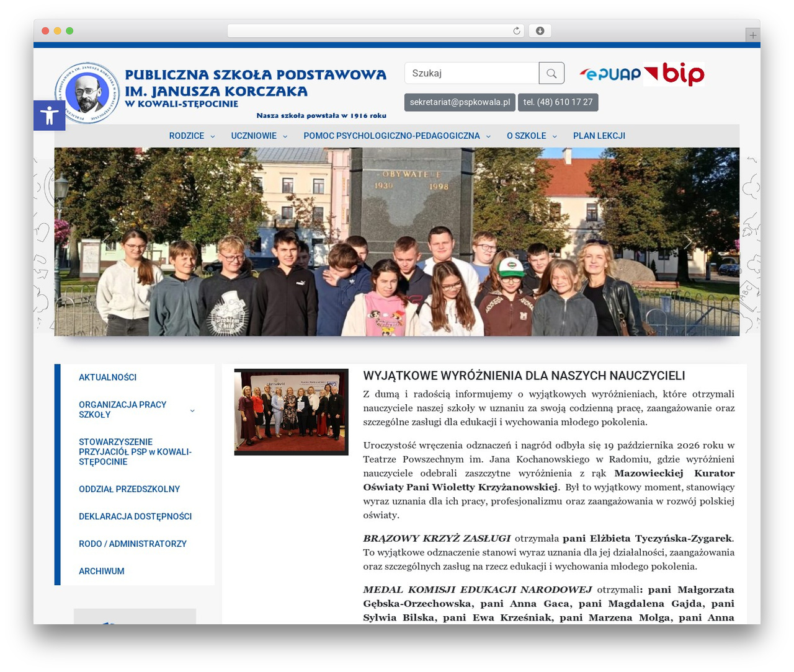
Task: Open Aktualności in the sidebar
Action: (108, 377)
